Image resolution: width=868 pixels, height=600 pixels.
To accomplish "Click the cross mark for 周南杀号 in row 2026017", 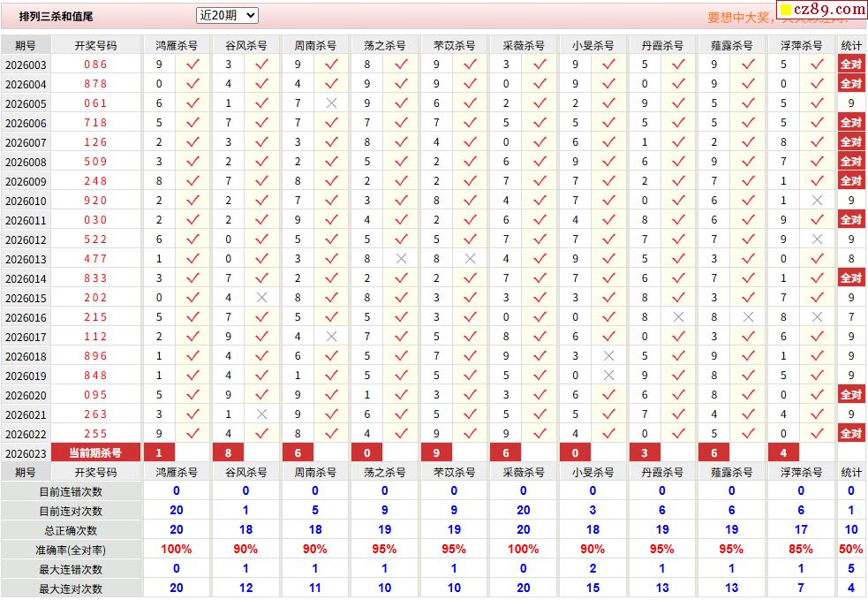I will pyautogui.click(x=332, y=337).
